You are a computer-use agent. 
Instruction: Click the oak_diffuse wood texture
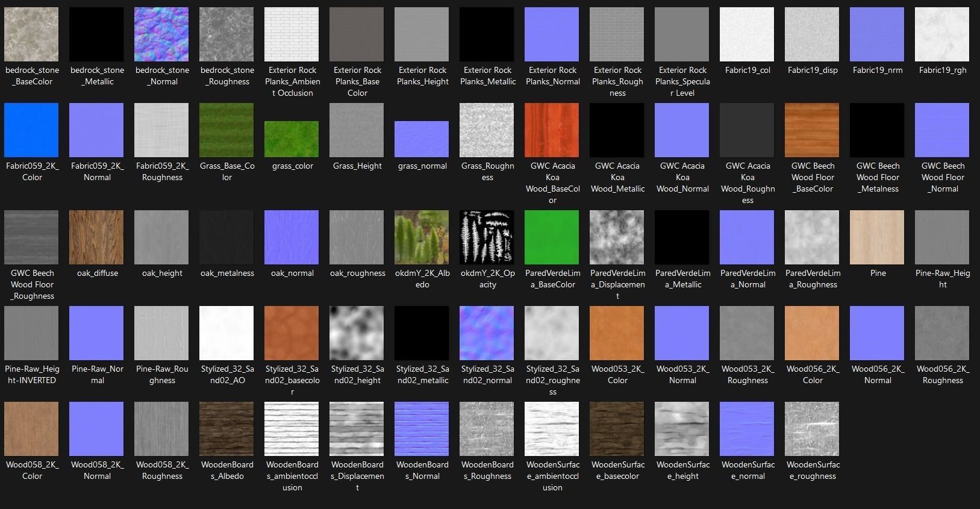pos(96,237)
